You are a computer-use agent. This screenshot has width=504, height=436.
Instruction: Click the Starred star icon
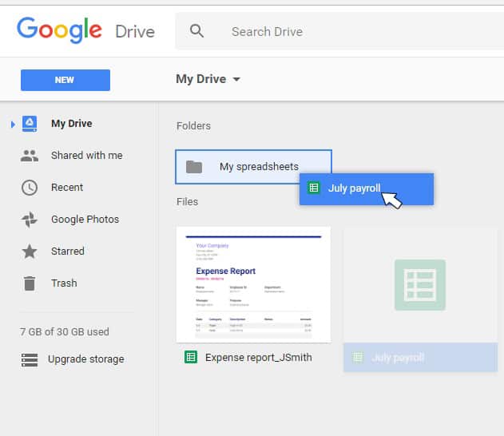coord(30,252)
